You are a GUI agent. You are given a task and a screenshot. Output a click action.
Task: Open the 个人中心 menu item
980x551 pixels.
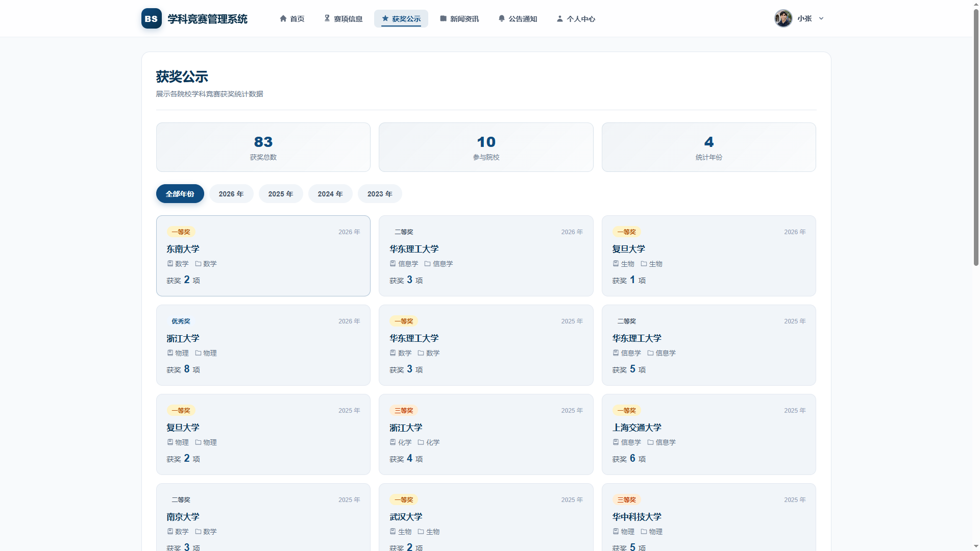(x=576, y=18)
